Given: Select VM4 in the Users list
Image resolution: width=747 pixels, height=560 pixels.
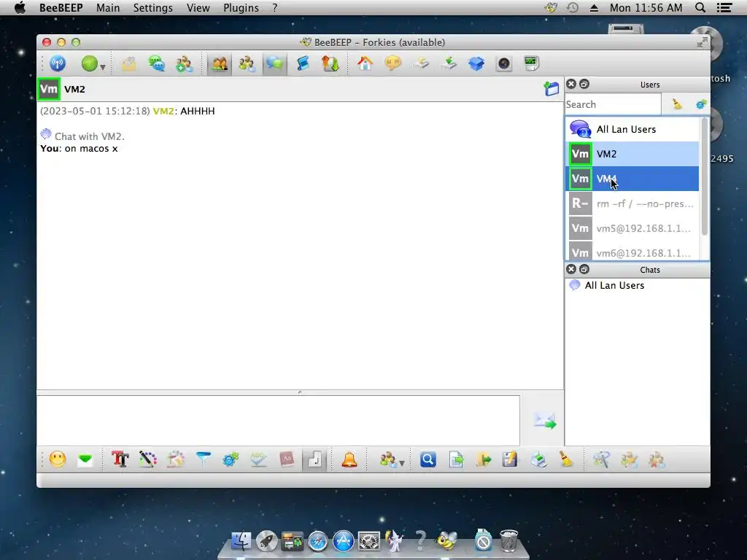Looking at the screenshot, I should click(x=632, y=179).
